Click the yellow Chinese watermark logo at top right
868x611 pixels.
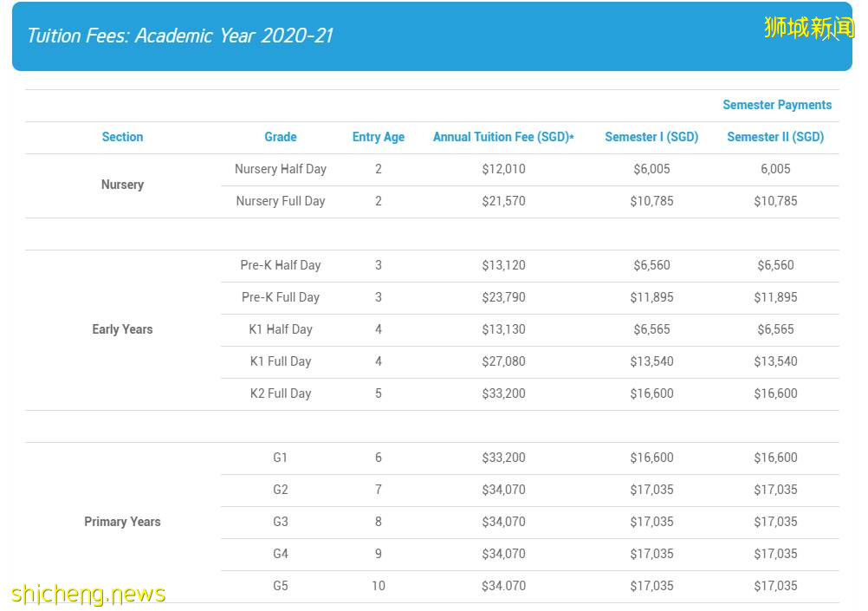coord(809,27)
